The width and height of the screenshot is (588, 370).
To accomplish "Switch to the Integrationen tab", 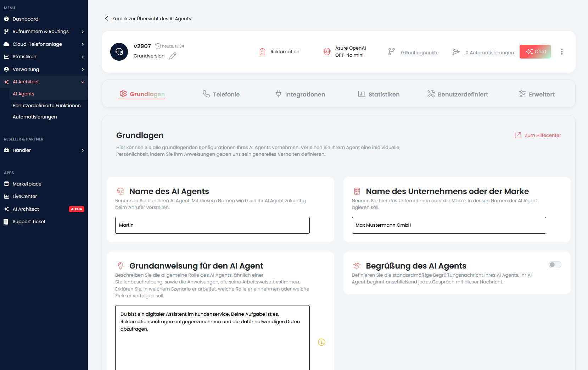I will pos(300,94).
